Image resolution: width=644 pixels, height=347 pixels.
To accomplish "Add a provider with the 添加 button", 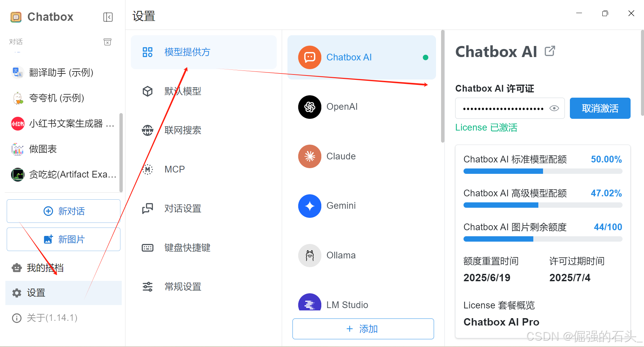I will pyautogui.click(x=363, y=329).
